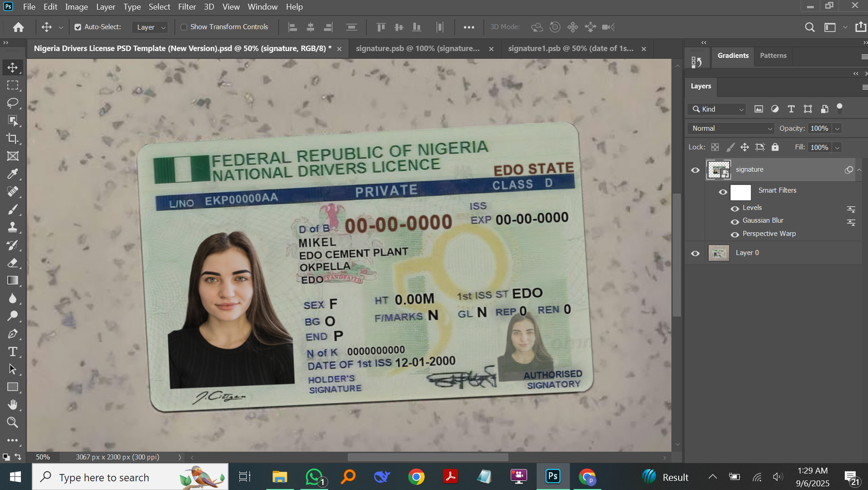Select the Horizontal Type tool

pyautogui.click(x=12, y=352)
